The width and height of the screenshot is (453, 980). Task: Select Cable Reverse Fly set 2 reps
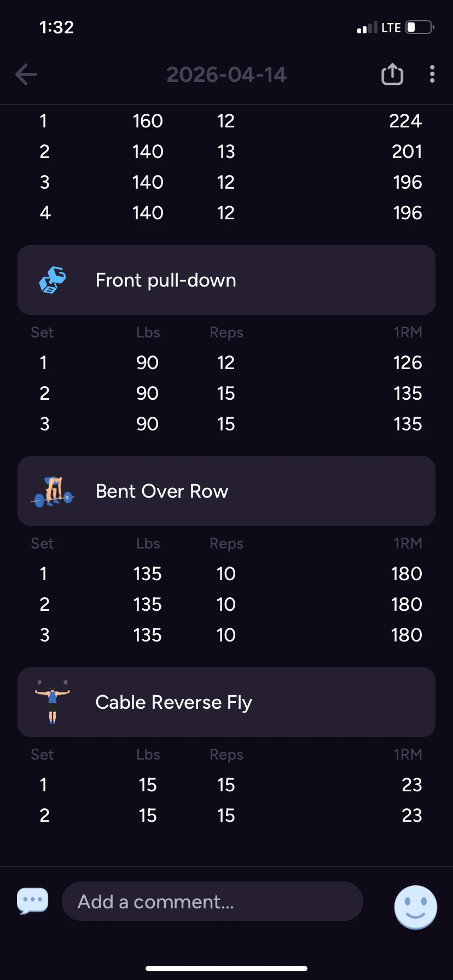click(x=226, y=815)
